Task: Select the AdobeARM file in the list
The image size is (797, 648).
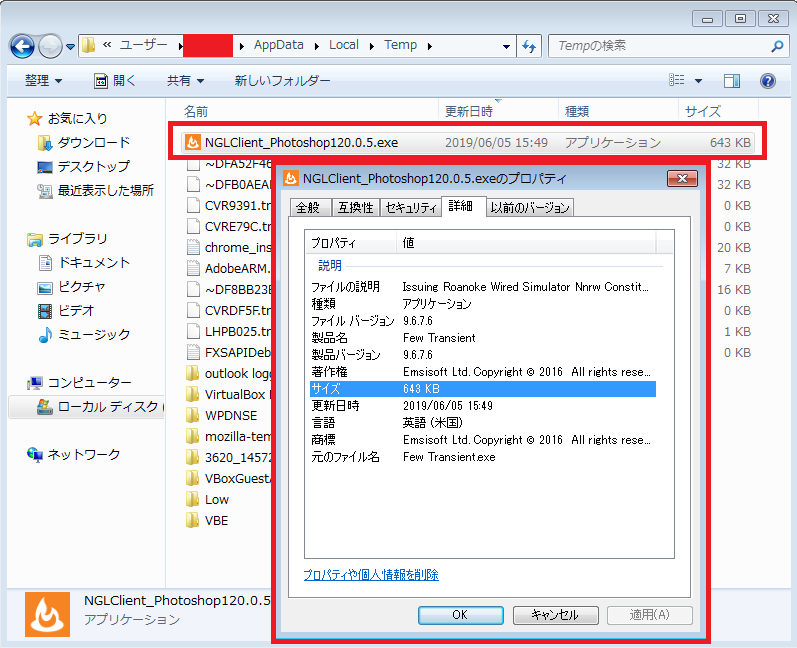Action: coord(230,268)
